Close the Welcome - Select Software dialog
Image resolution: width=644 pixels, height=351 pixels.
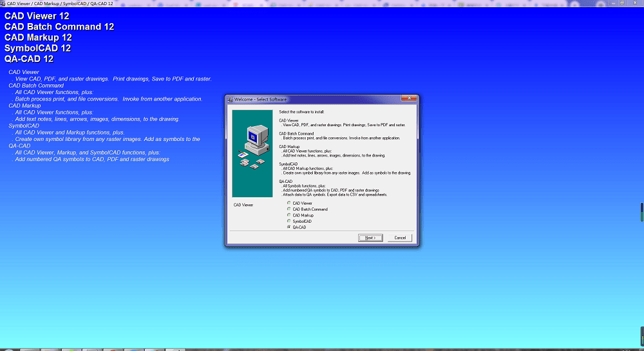tap(409, 98)
